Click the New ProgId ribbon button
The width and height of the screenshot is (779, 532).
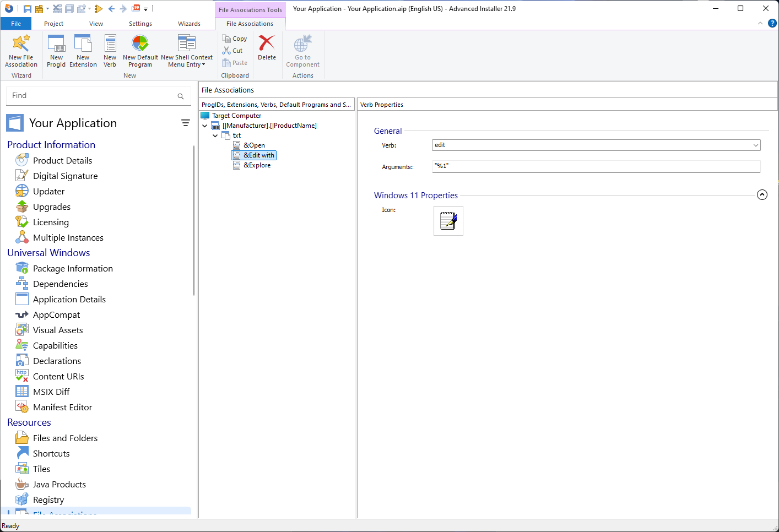pyautogui.click(x=56, y=51)
